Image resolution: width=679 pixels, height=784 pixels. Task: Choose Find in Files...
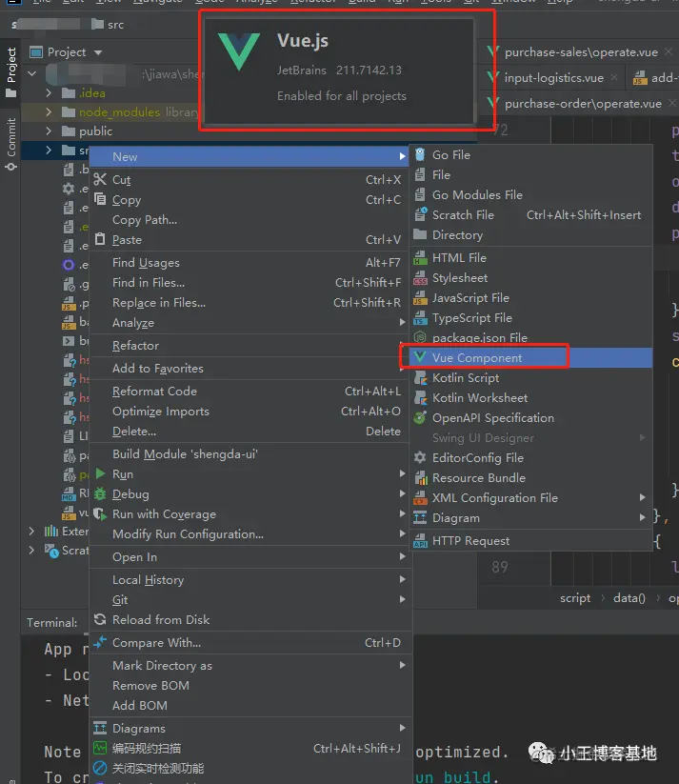tap(250, 283)
